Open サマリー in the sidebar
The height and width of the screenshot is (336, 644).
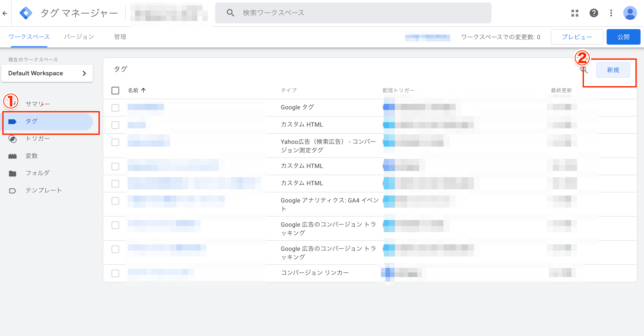(x=38, y=104)
